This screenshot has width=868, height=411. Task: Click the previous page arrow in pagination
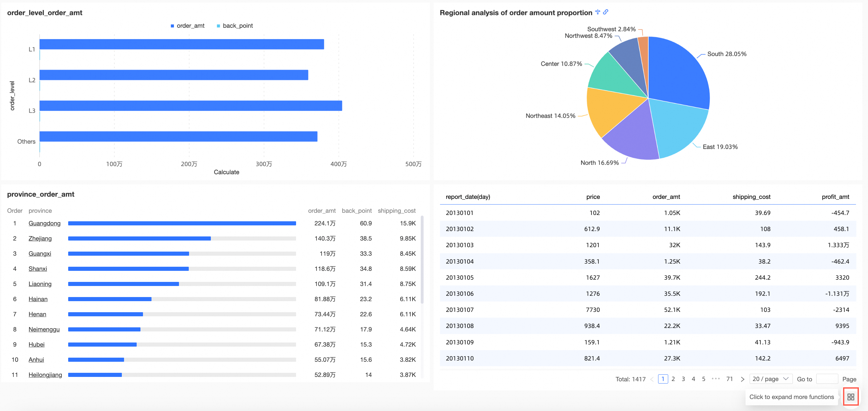[x=652, y=379]
